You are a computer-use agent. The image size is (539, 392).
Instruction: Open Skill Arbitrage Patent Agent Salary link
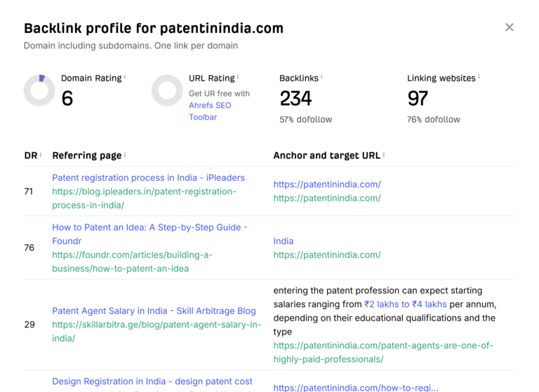click(154, 311)
